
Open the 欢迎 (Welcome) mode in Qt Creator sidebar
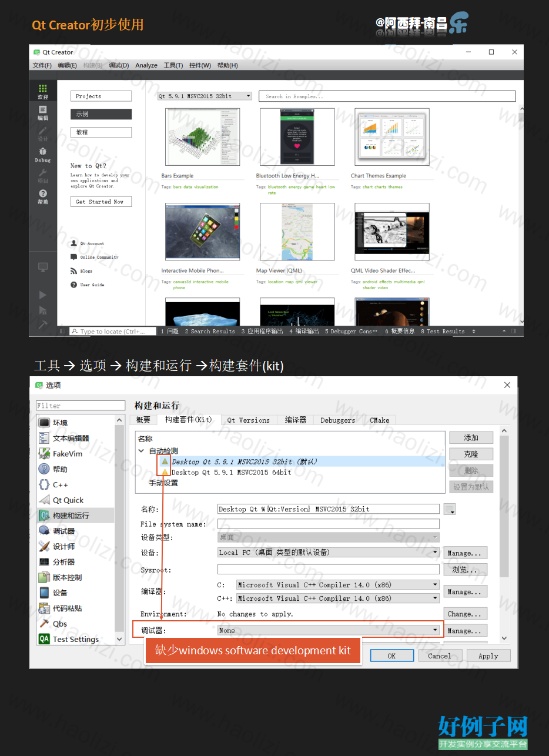(x=43, y=92)
